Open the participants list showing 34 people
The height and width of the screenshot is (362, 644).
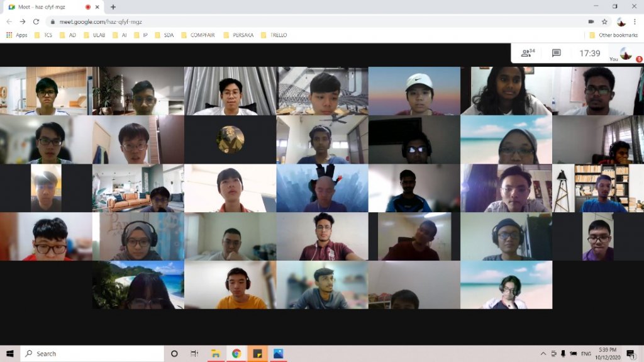(x=527, y=54)
